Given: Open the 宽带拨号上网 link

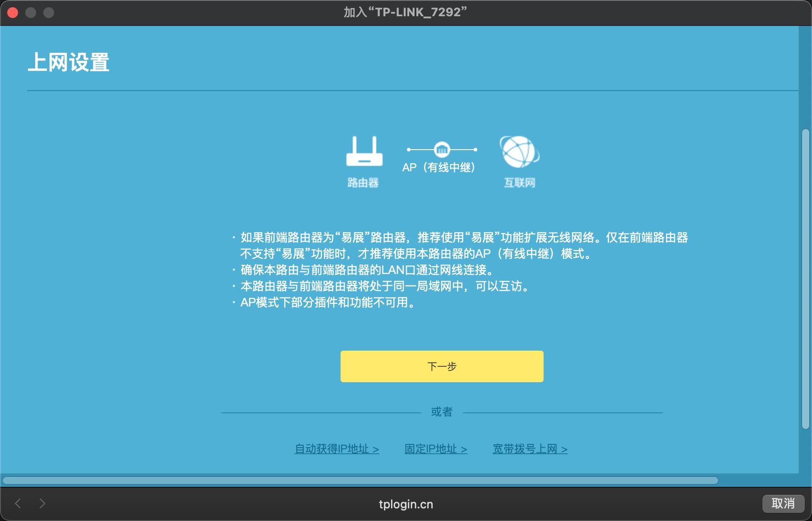Looking at the screenshot, I should pos(531,449).
